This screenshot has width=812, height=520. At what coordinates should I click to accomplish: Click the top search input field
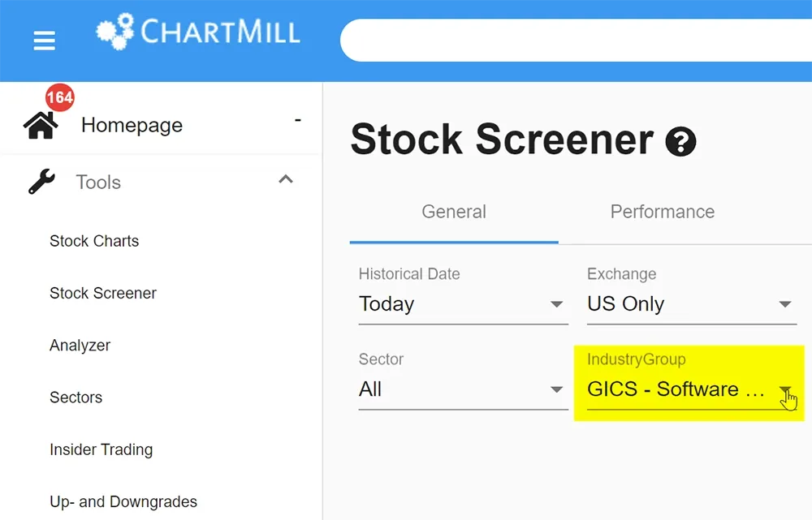tap(576, 41)
